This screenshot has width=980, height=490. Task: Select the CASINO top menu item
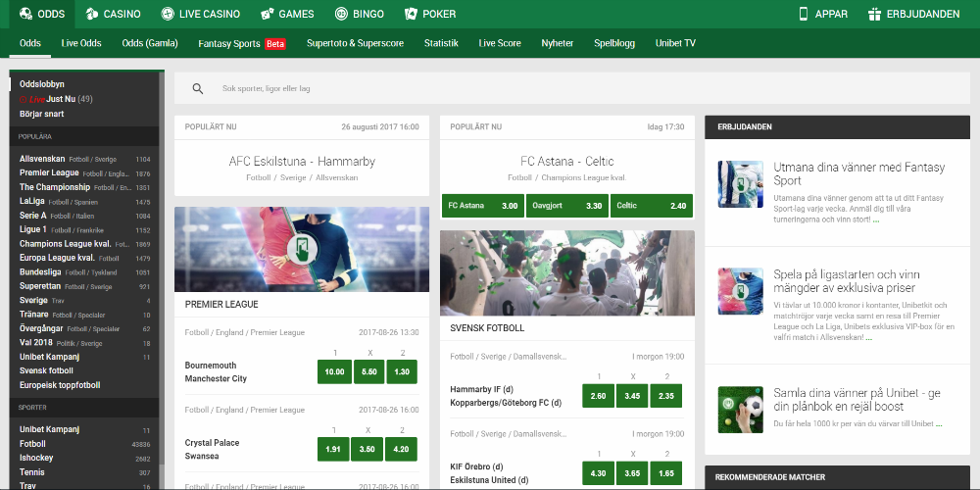[114, 14]
